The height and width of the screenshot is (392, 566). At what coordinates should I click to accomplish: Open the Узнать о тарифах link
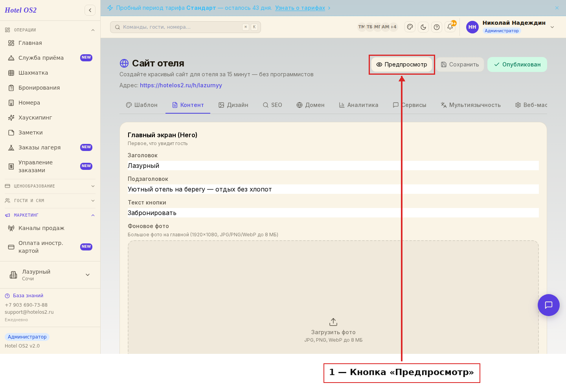point(300,8)
